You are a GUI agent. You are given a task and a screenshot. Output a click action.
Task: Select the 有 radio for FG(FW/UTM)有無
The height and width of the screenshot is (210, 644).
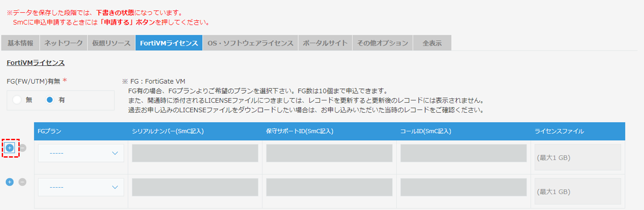[x=50, y=100]
